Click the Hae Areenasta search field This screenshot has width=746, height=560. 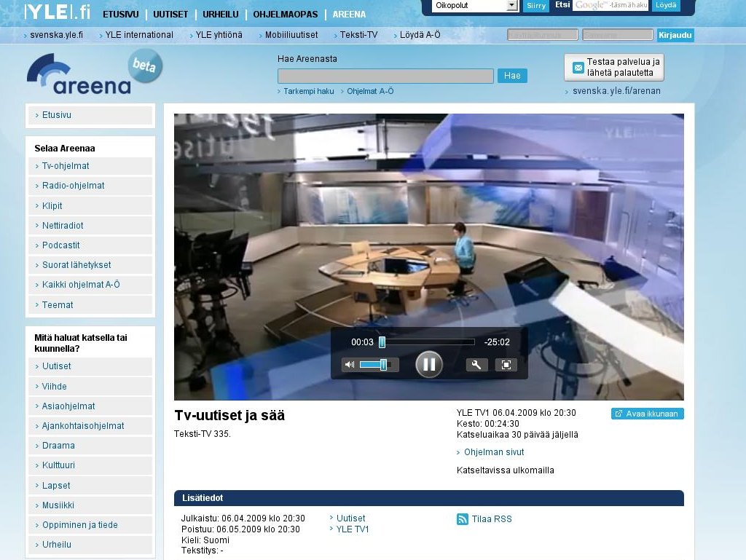(385, 76)
